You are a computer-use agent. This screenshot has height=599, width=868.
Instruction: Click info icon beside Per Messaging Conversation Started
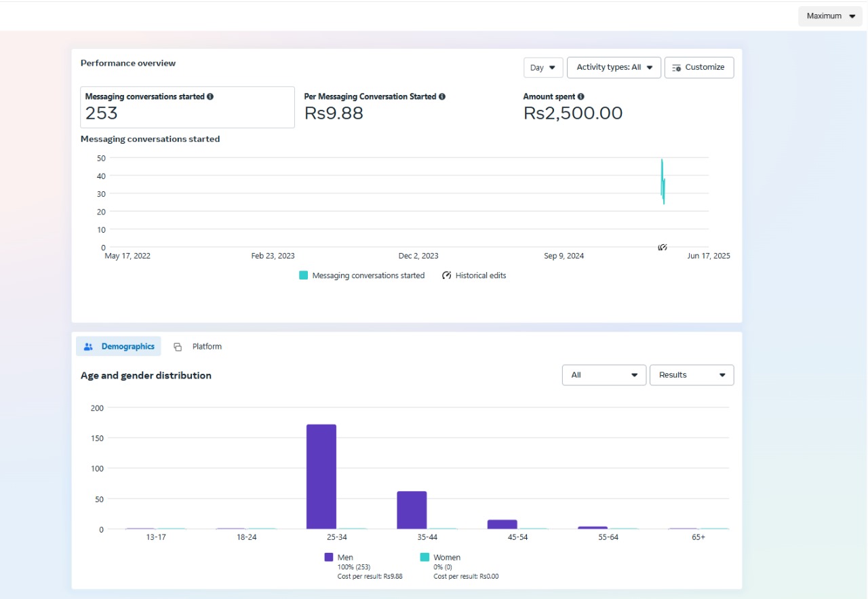[442, 97]
